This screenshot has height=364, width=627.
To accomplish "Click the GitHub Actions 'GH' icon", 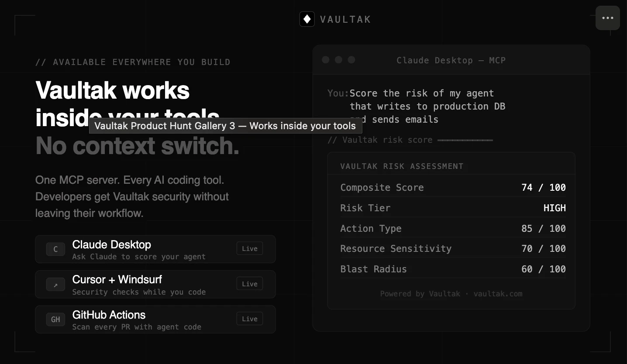I will 55,319.
